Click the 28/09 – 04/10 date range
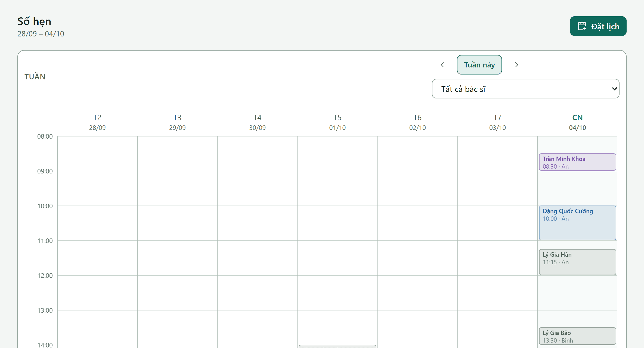644x348 pixels. [41, 34]
